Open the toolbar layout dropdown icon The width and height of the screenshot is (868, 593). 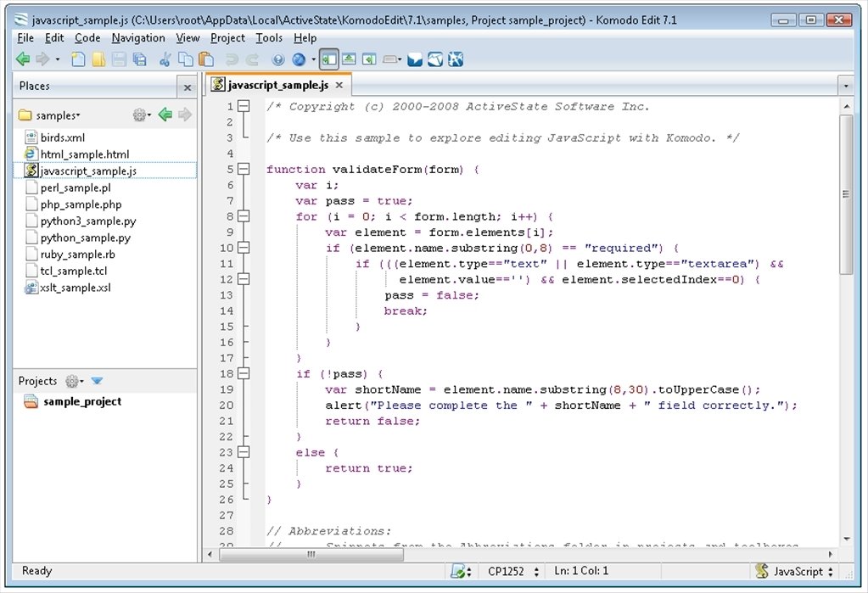click(391, 59)
